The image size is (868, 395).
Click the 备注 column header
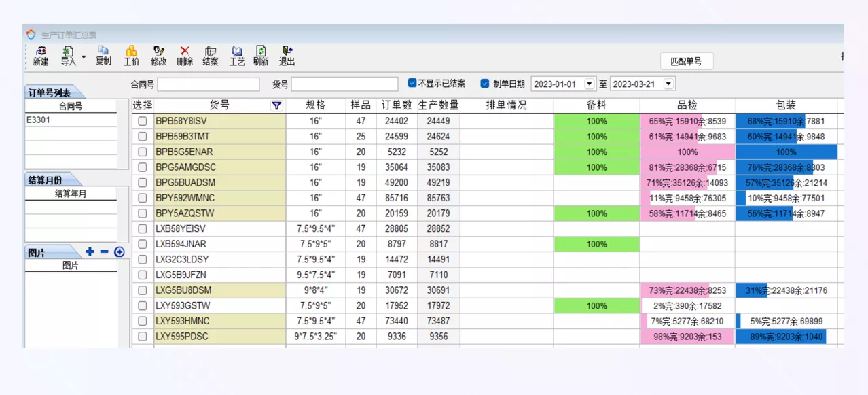(596, 105)
